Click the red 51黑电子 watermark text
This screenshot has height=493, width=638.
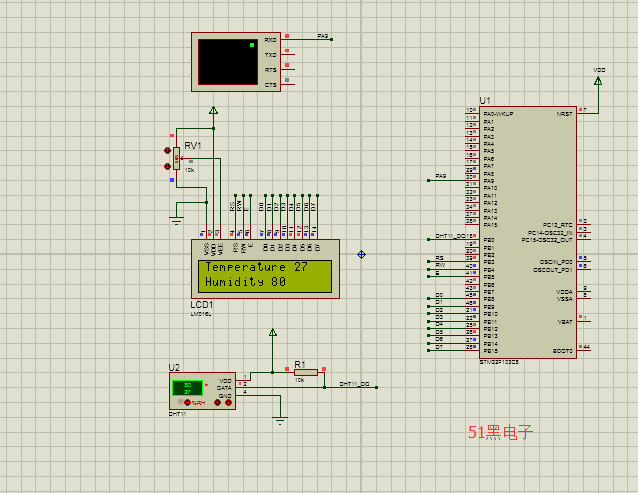click(501, 432)
